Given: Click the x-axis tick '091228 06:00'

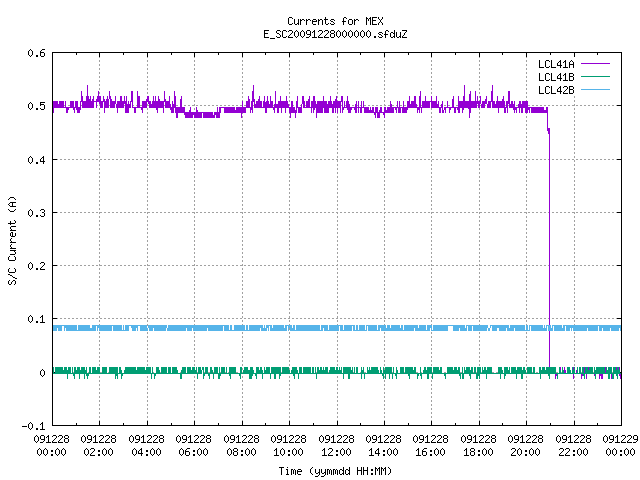Looking at the screenshot, I should click(x=193, y=446).
